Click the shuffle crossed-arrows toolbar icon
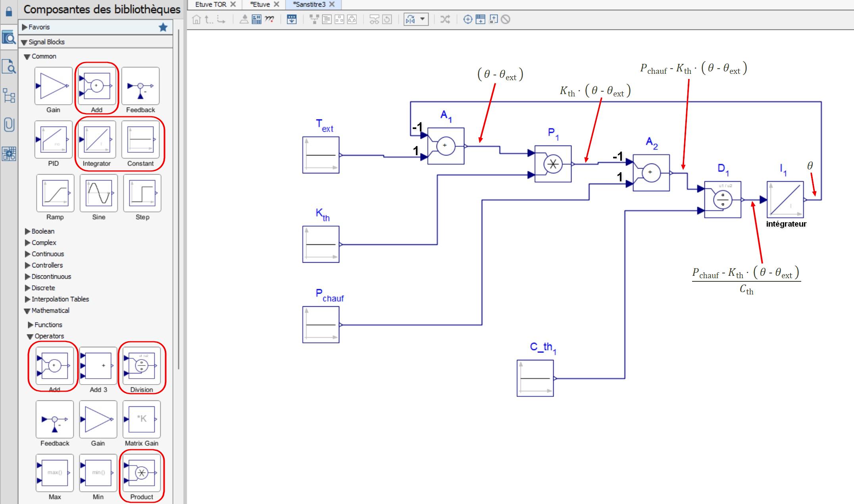 pos(445,19)
